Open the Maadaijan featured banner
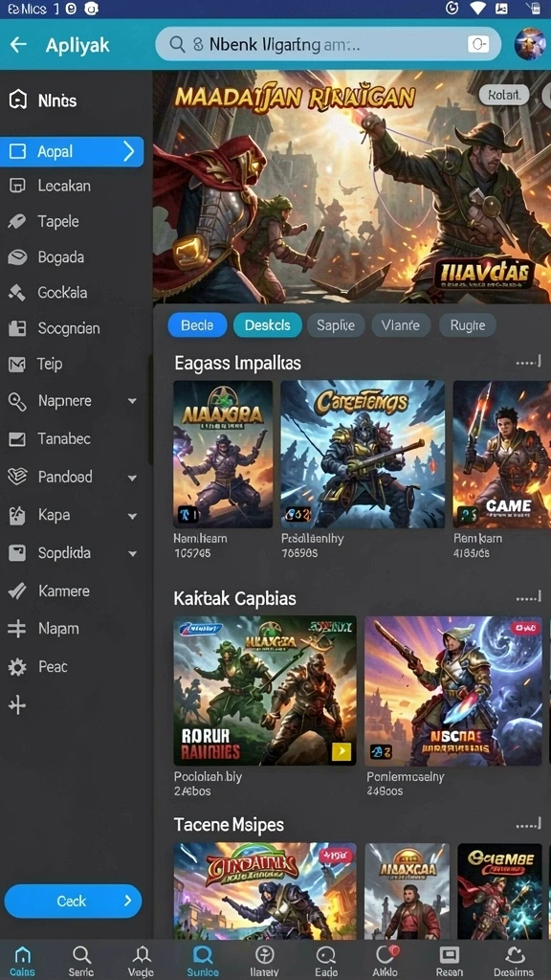Viewport: 551px width, 980px height. [352, 187]
